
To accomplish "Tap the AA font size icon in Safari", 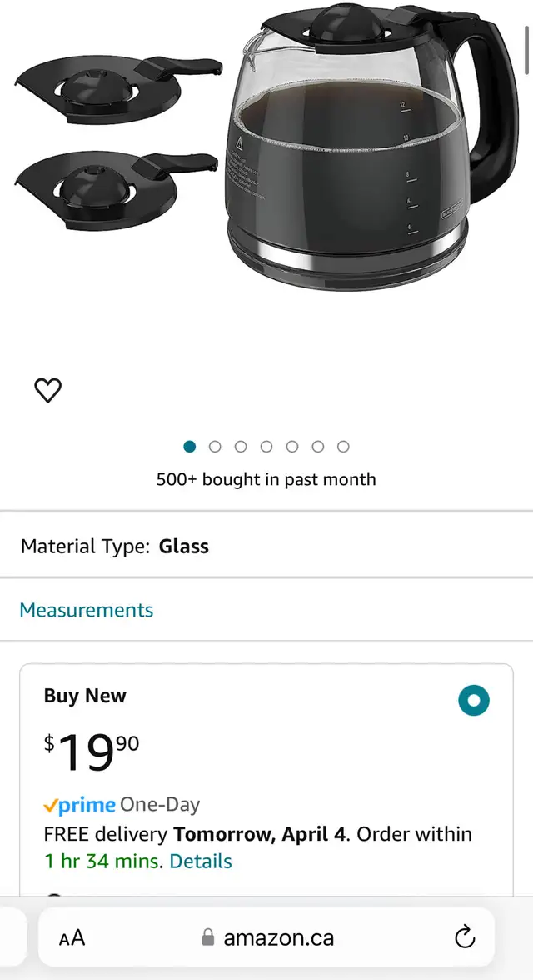I will click(x=72, y=937).
